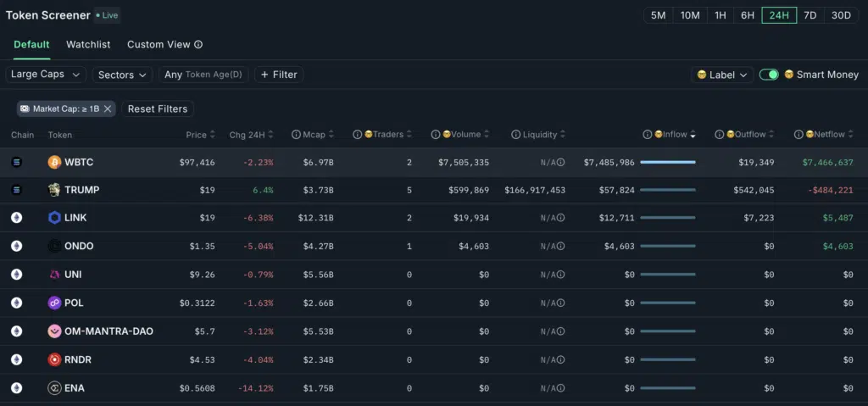The width and height of the screenshot is (868, 406).
Task: Click the TRUMP token logo icon
Action: coord(54,190)
